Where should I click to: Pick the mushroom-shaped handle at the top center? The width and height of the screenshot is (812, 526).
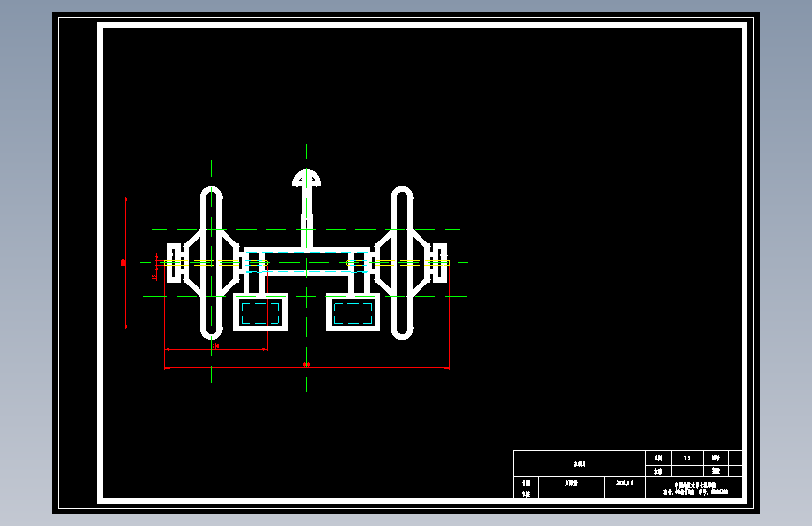(306, 178)
